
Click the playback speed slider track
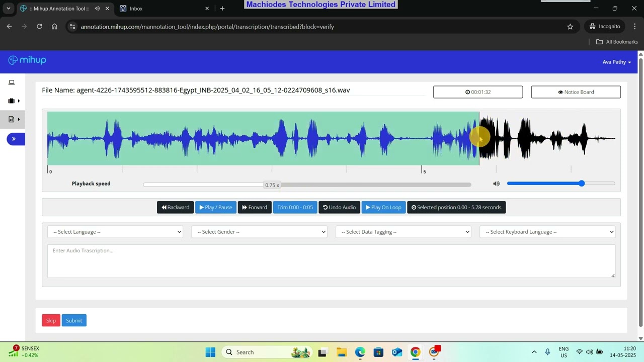click(307, 185)
